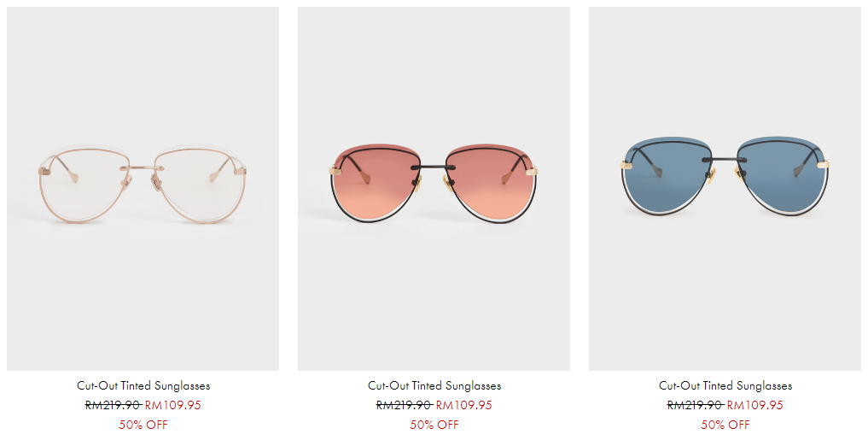
Task: Click the right clear lens of rose gold glasses
Action: point(201,183)
